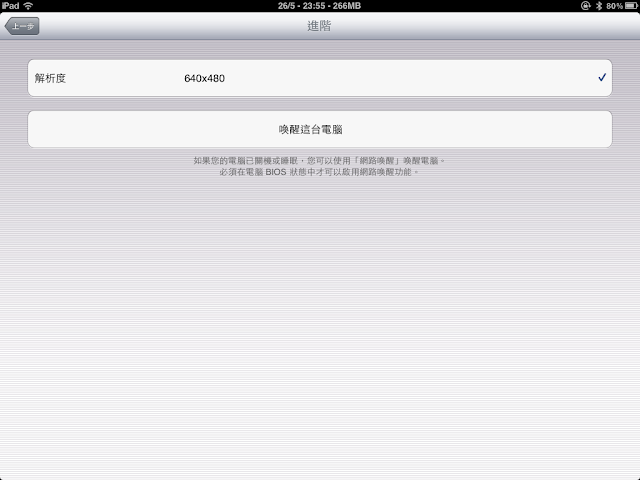The image size is (640, 480).
Task: Tap the 解析度 label
Action: 50,78
